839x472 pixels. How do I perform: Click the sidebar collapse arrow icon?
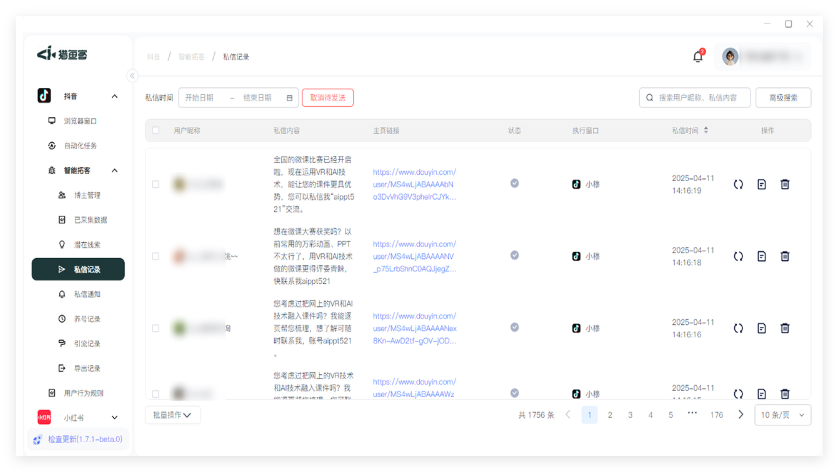pyautogui.click(x=132, y=76)
